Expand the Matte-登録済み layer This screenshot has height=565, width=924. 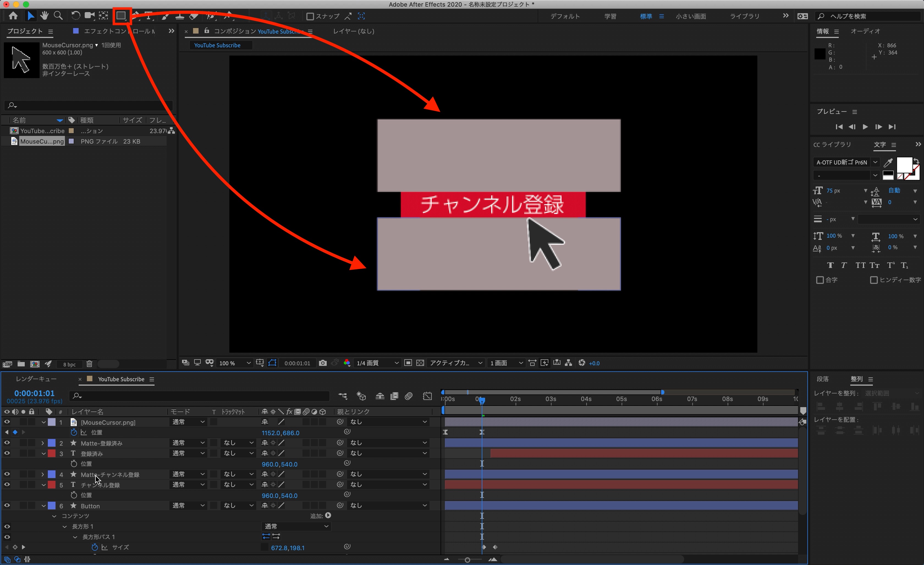tap(43, 443)
